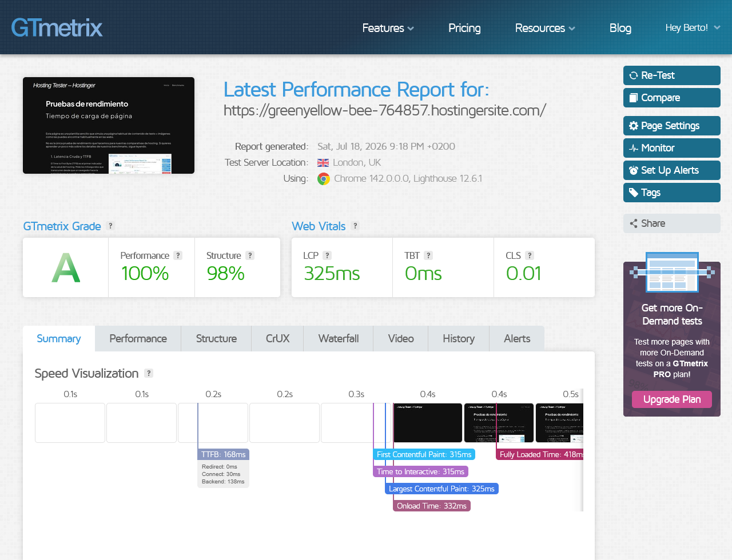This screenshot has width=732, height=560.
Task: Click the Onload Time: 332ms marker
Action: pos(432,506)
